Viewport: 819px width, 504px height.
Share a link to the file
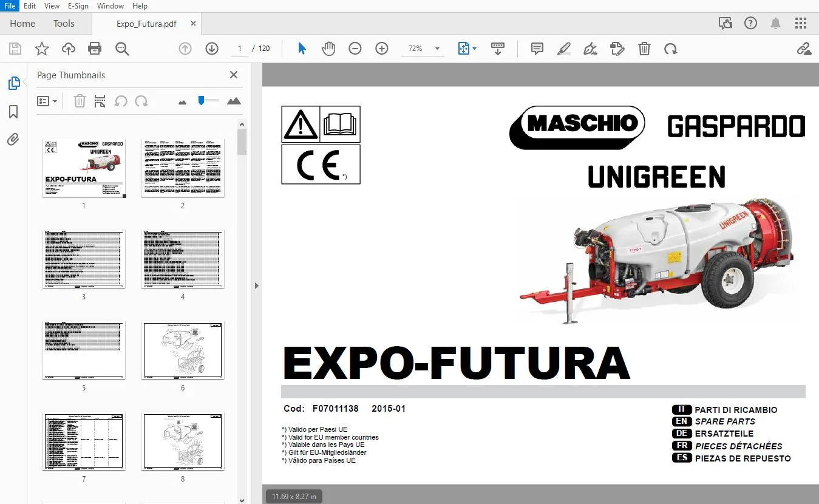click(804, 49)
